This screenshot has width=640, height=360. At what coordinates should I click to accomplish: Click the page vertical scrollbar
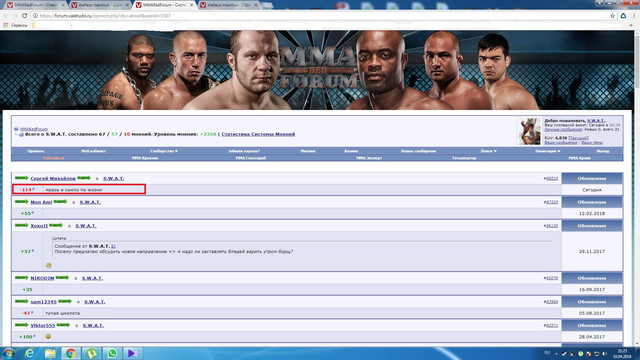tap(637, 188)
